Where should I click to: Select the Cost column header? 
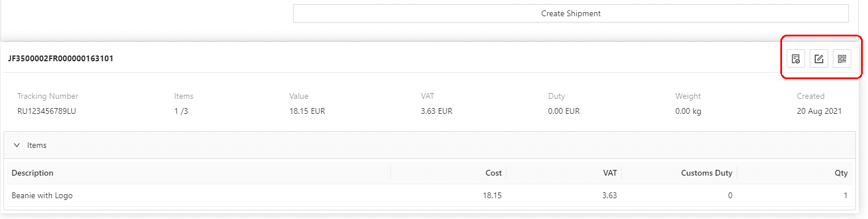point(493,173)
